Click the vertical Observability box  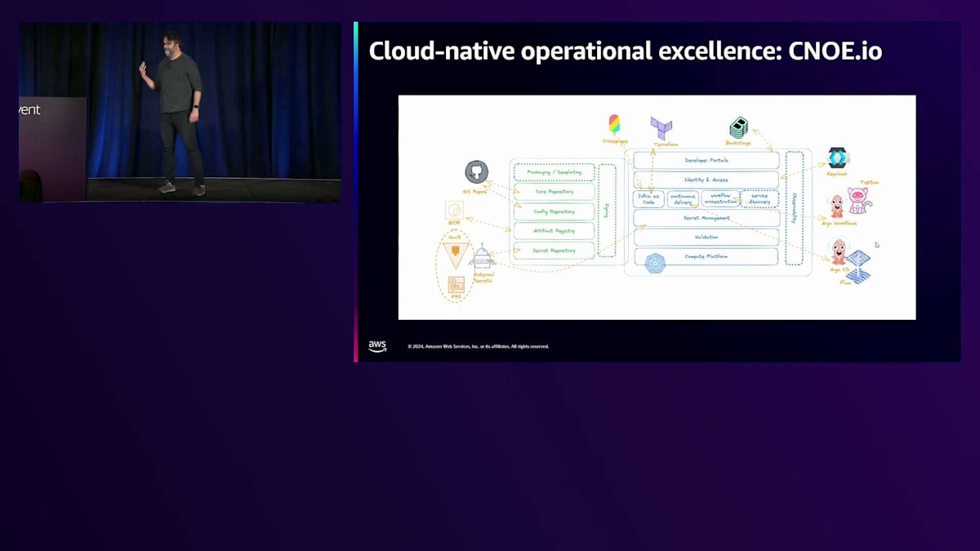coord(794,208)
